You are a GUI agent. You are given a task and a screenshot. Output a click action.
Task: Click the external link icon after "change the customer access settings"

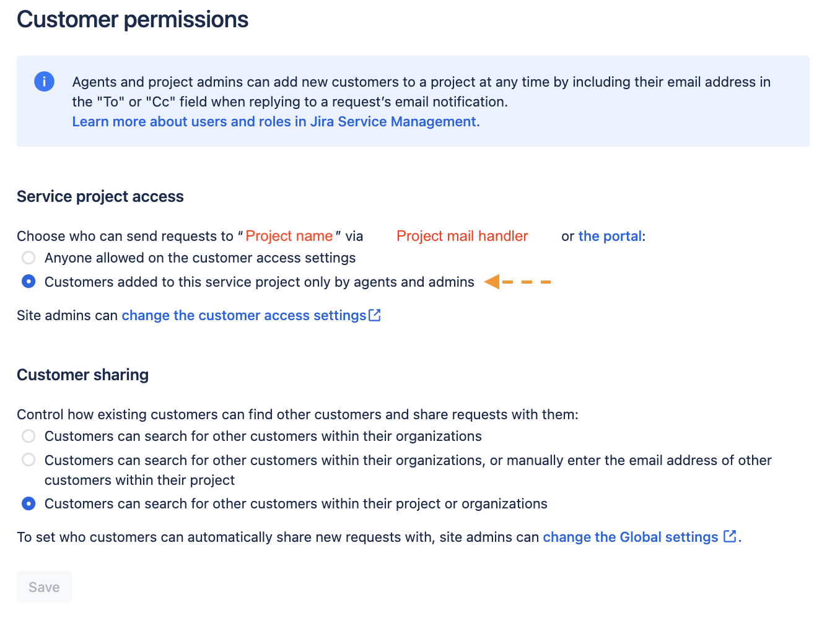(375, 315)
